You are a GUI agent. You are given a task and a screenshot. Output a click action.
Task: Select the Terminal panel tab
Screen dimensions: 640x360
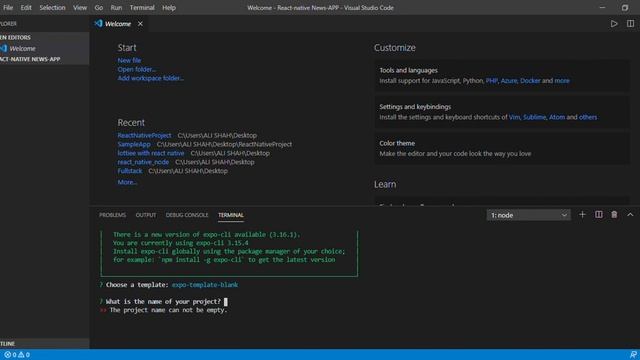tap(231, 215)
